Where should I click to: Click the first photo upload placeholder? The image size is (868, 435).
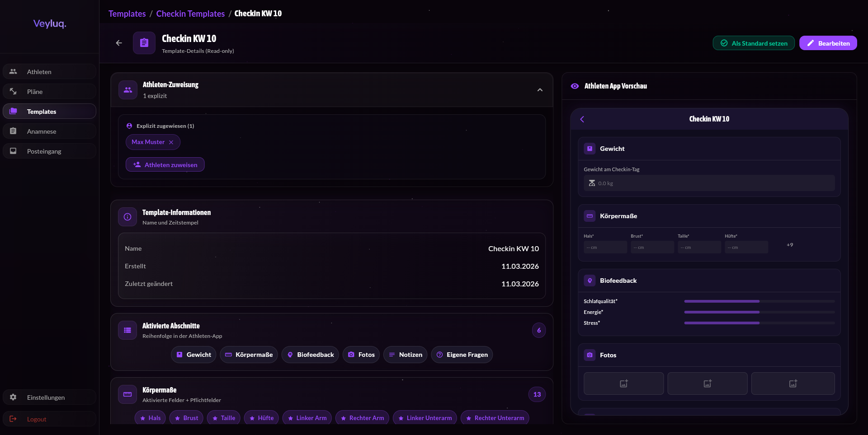pyautogui.click(x=623, y=384)
